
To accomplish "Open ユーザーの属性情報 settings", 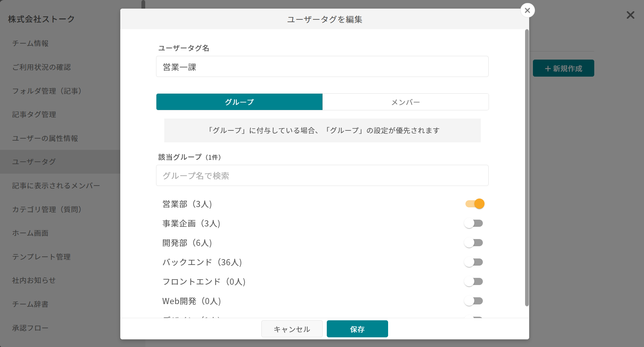I will tap(46, 139).
